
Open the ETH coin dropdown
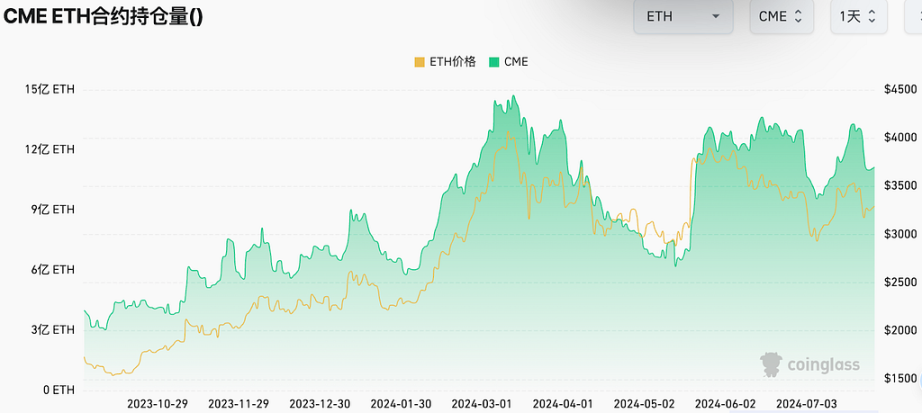(683, 16)
